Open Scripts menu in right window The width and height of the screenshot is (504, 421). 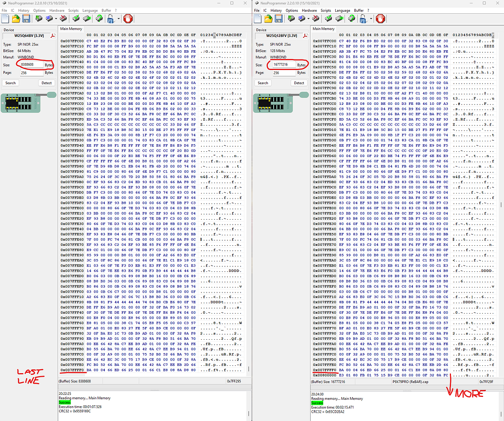(326, 10)
